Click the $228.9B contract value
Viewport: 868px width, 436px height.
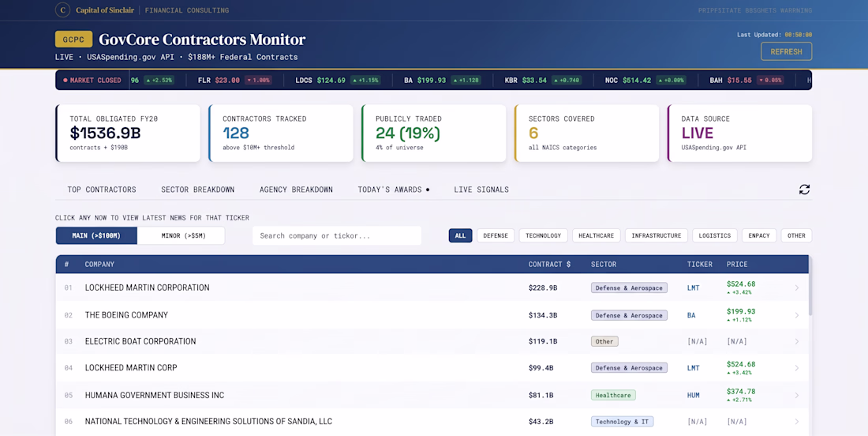tap(543, 288)
